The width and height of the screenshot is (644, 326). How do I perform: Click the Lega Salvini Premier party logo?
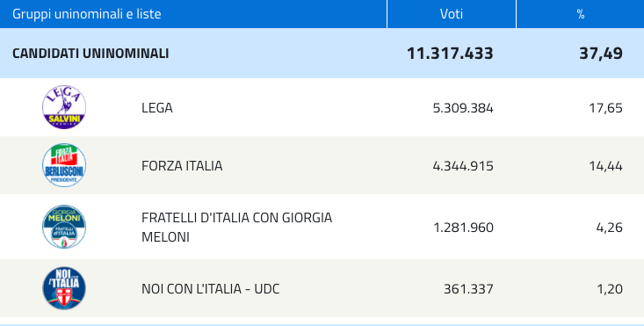coord(64,107)
